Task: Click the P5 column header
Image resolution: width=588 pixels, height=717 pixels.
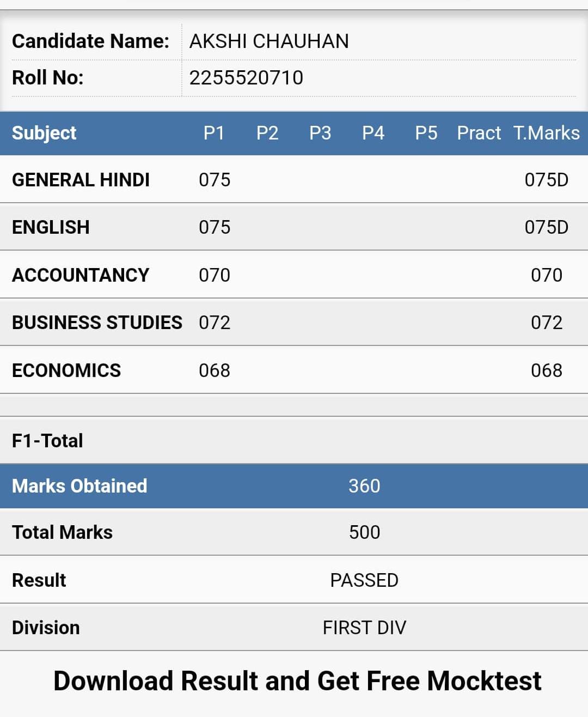Action: pyautogui.click(x=426, y=133)
